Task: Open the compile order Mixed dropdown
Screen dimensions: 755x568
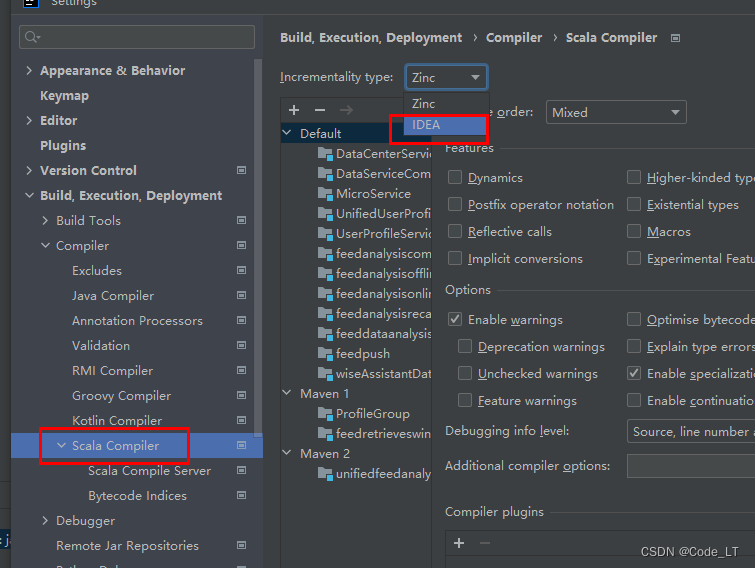Action: coord(616,113)
